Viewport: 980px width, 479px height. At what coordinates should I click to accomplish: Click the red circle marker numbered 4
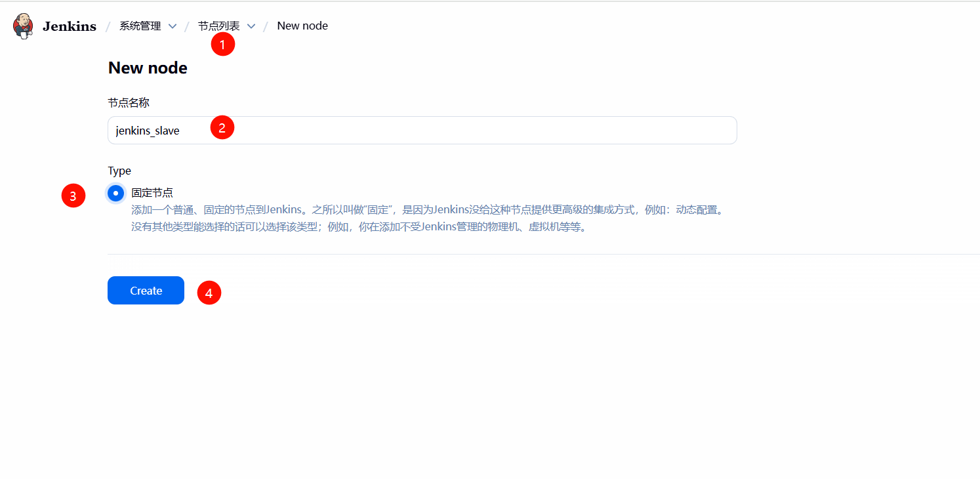click(x=209, y=293)
